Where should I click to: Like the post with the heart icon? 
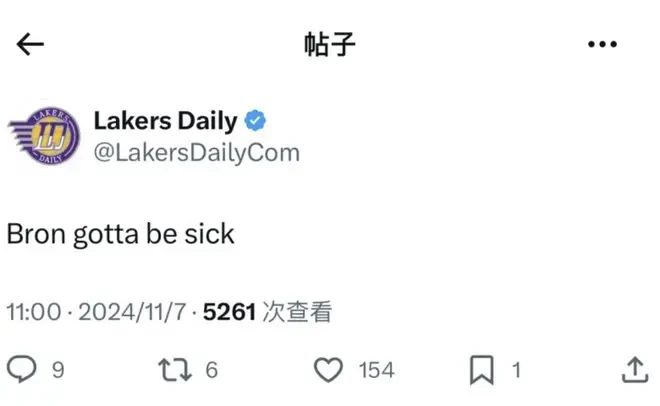(x=328, y=369)
